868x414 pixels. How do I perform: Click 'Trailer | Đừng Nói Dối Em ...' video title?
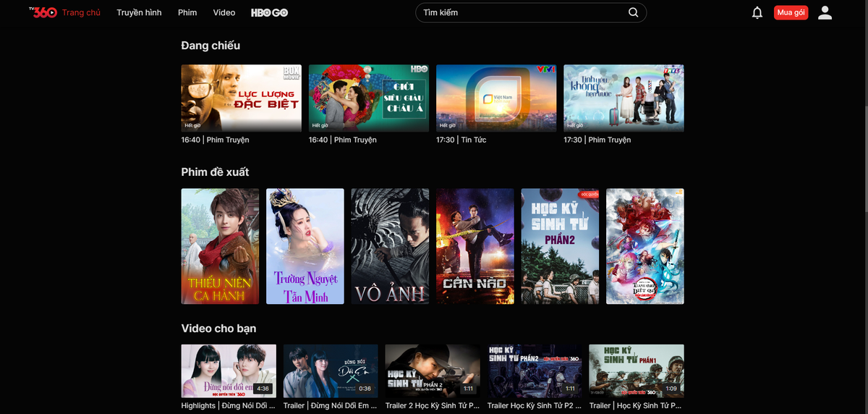click(330, 406)
